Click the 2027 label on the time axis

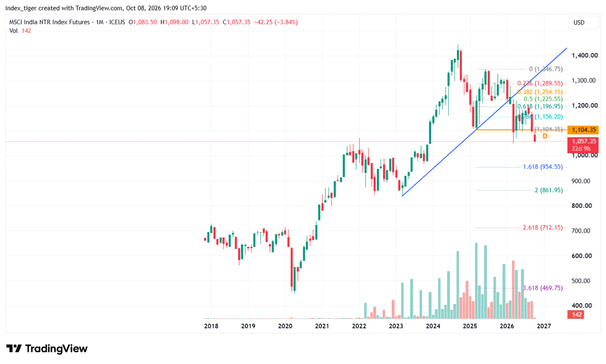coord(544,326)
